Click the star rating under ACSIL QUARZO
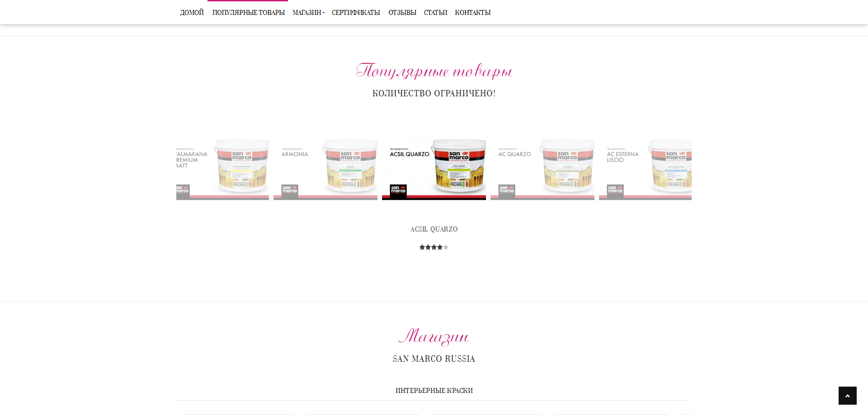Image resolution: width=868 pixels, height=416 pixels. [434, 247]
